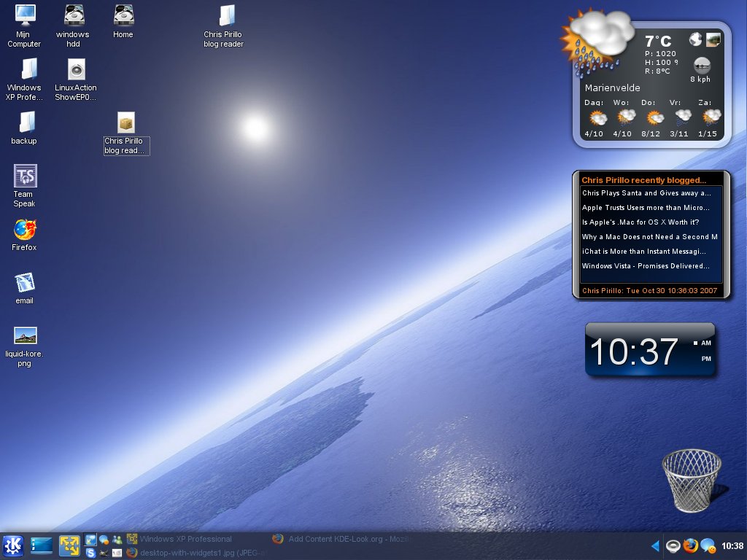
Task: Click the Za: forecast weather icon
Action: point(712,117)
